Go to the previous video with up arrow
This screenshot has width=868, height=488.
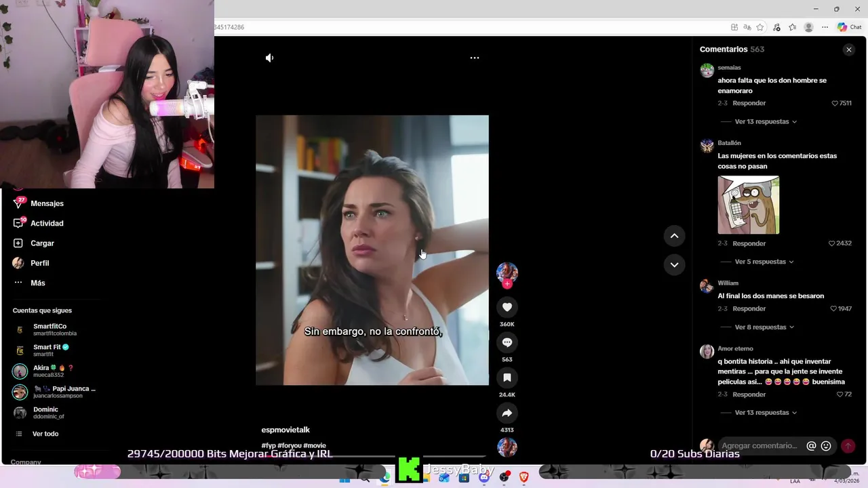pos(674,236)
